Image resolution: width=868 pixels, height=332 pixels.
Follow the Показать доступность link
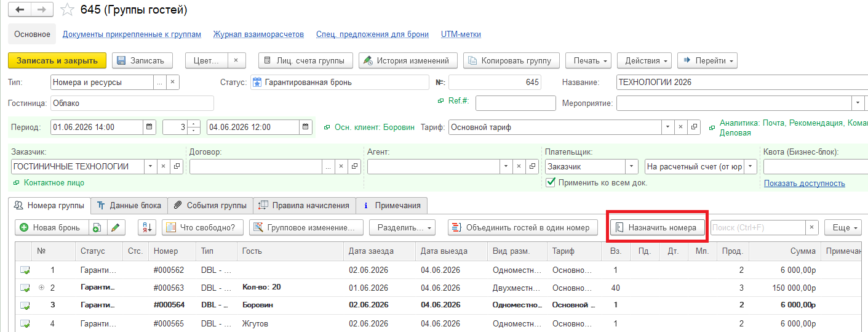(x=804, y=183)
